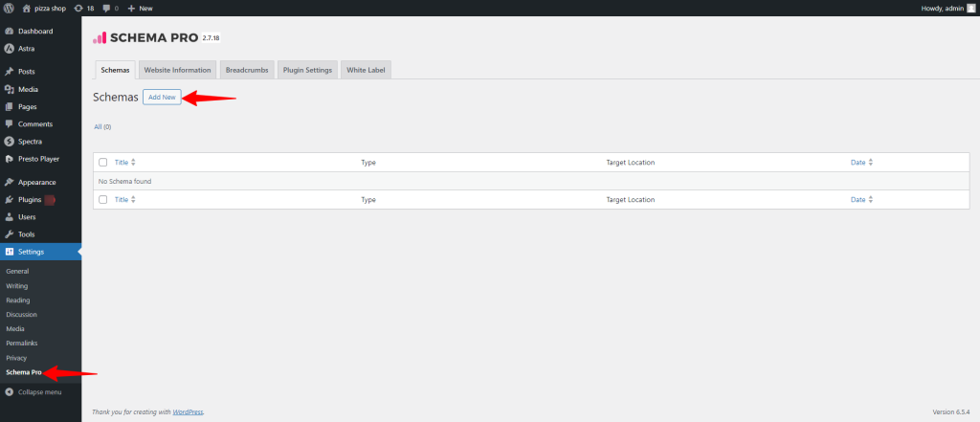Image resolution: width=980 pixels, height=422 pixels.
Task: Click the Howdy, admin profile avatar
Action: [971, 7]
